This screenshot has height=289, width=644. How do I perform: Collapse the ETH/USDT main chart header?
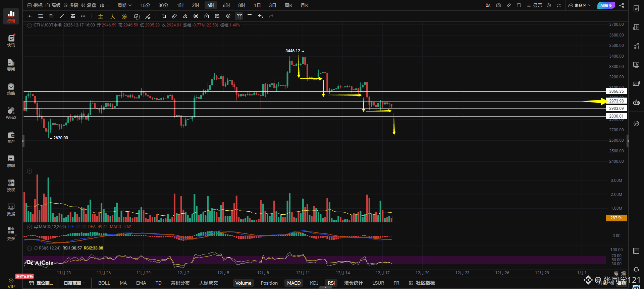pos(30,25)
